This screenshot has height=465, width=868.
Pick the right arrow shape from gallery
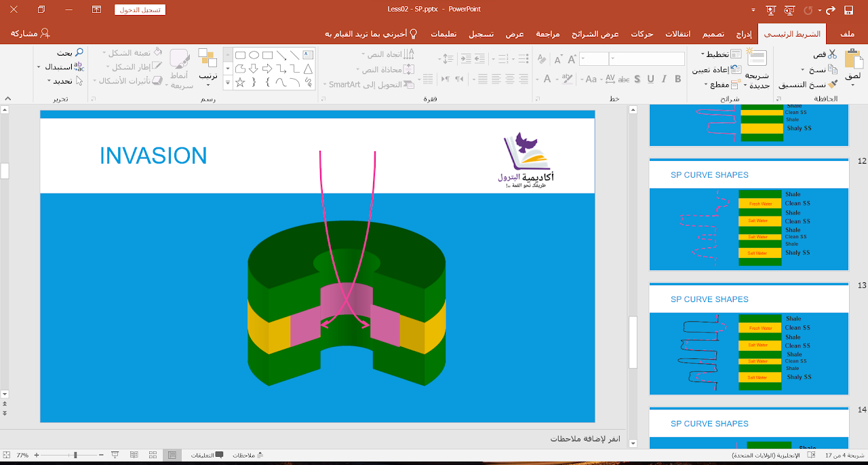pyautogui.click(x=267, y=69)
